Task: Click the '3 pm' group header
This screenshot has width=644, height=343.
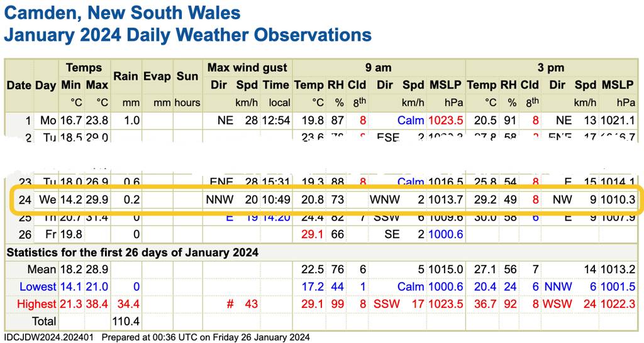Action: pyautogui.click(x=551, y=68)
